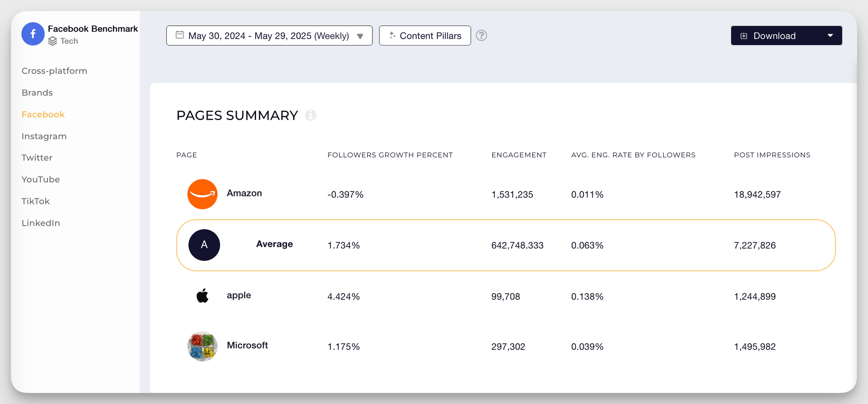Screen dimensions: 868x404
Task: Open the Cross-platform section
Action: coord(54,71)
